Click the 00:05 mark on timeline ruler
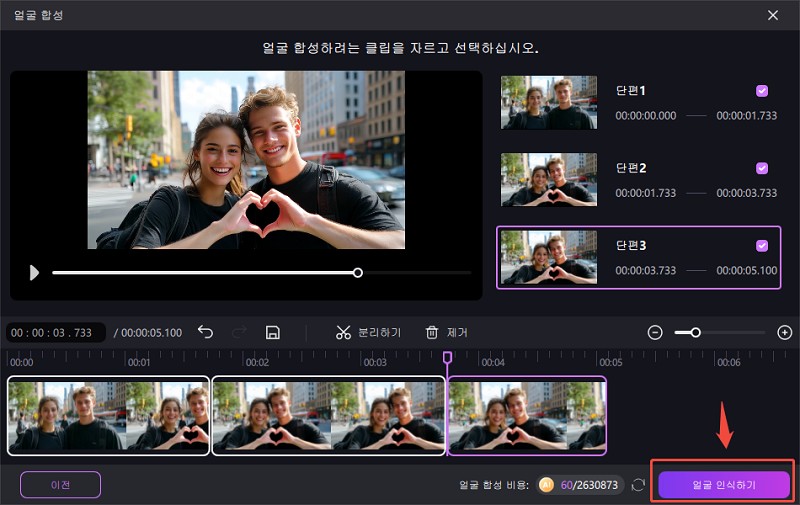 click(x=611, y=362)
